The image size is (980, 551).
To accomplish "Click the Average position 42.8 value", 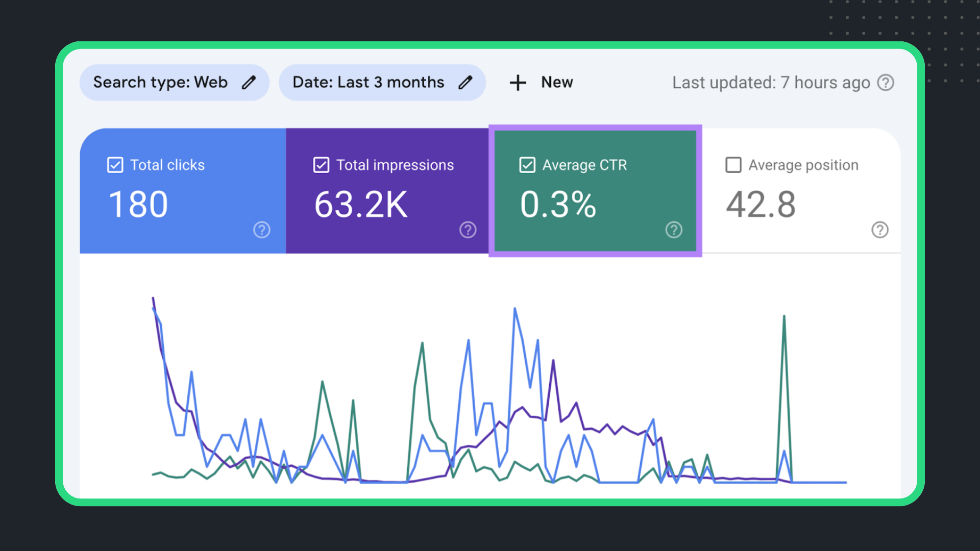I will tap(761, 205).
